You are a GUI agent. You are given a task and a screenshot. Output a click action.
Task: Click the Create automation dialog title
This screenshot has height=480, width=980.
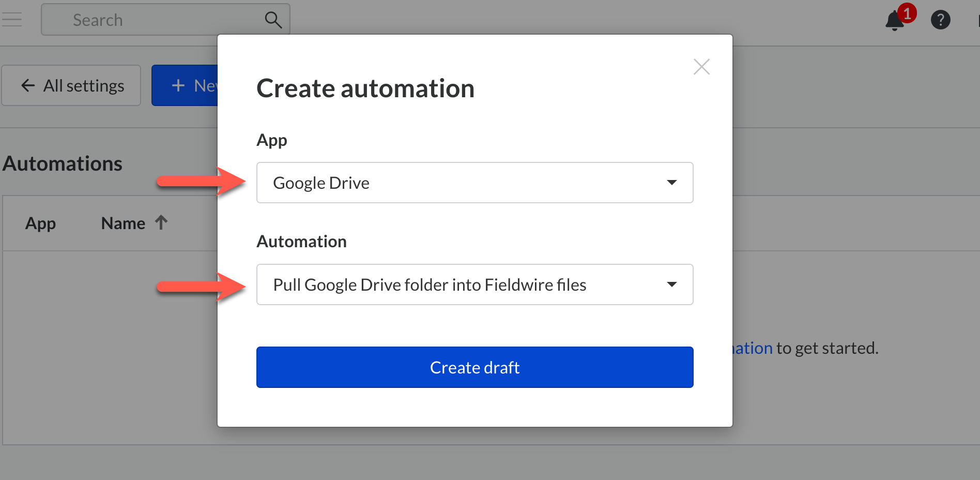[365, 88]
